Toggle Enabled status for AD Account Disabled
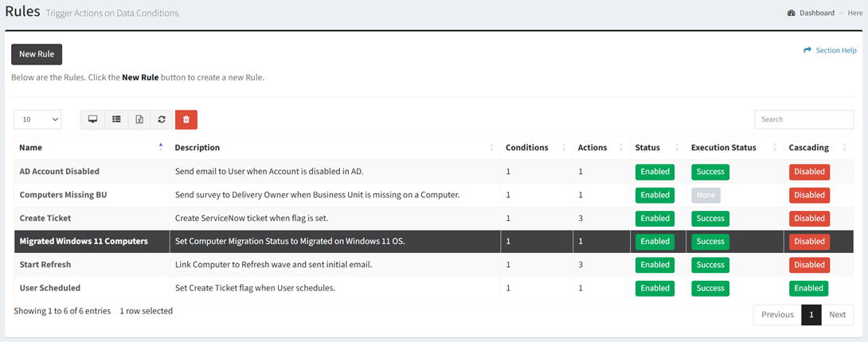868x342 pixels. pyautogui.click(x=655, y=172)
